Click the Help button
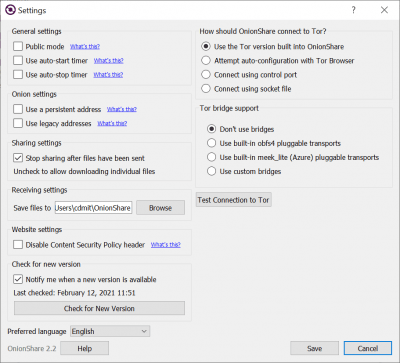The height and width of the screenshot is (363, 400). [x=85, y=348]
